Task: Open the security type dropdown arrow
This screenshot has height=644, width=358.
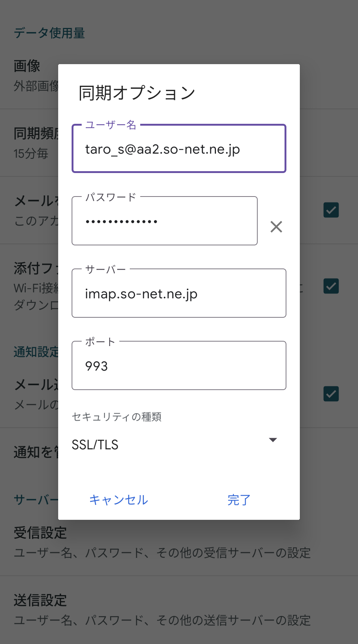Action: click(273, 440)
